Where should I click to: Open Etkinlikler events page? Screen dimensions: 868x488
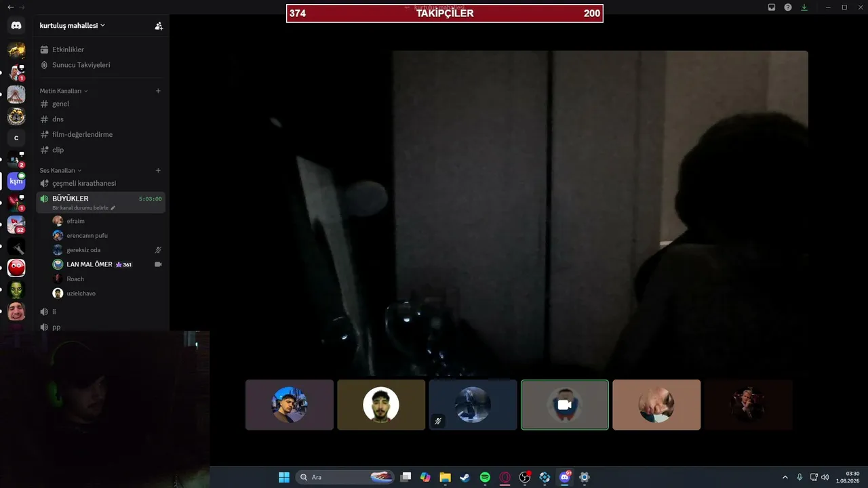point(100,49)
